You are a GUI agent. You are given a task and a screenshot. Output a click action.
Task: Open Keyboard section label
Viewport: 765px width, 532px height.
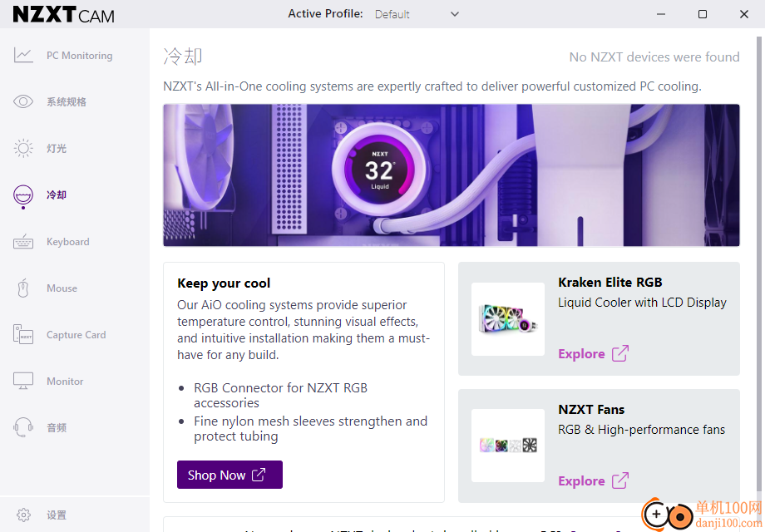click(x=68, y=242)
